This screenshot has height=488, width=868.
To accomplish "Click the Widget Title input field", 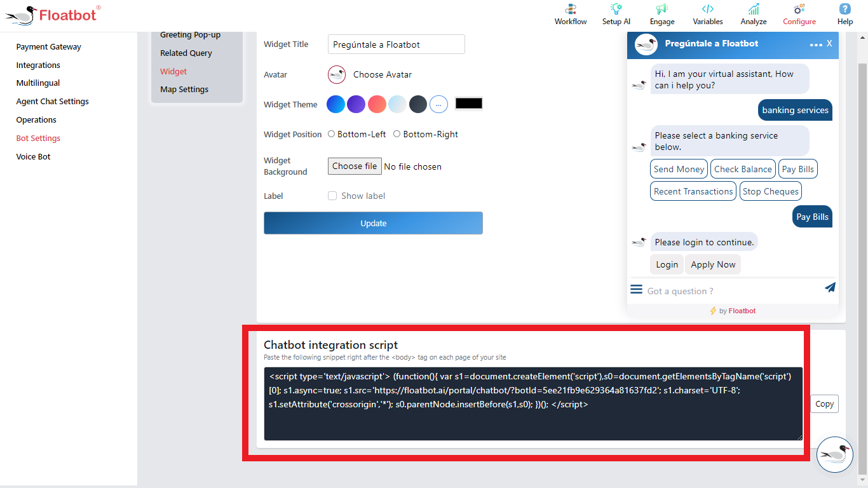I will coord(397,44).
